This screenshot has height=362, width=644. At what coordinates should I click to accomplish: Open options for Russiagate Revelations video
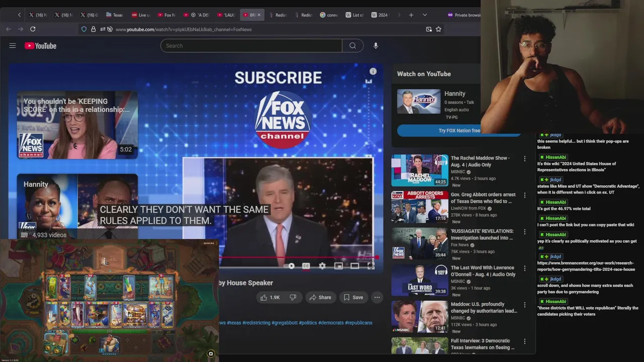[x=525, y=232]
